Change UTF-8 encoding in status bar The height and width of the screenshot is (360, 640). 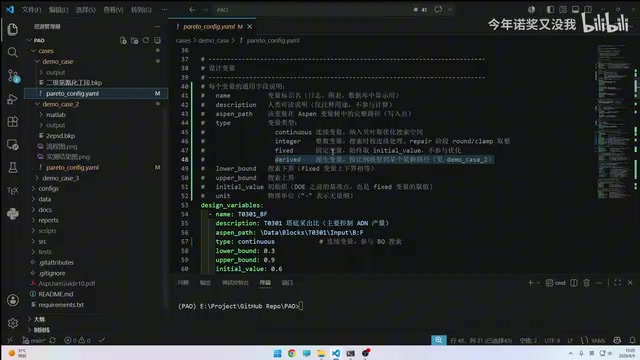(x=552, y=340)
